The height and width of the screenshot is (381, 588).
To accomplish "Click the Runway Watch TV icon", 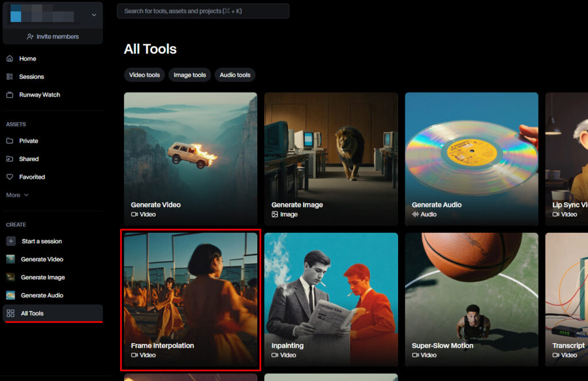I will coord(10,95).
